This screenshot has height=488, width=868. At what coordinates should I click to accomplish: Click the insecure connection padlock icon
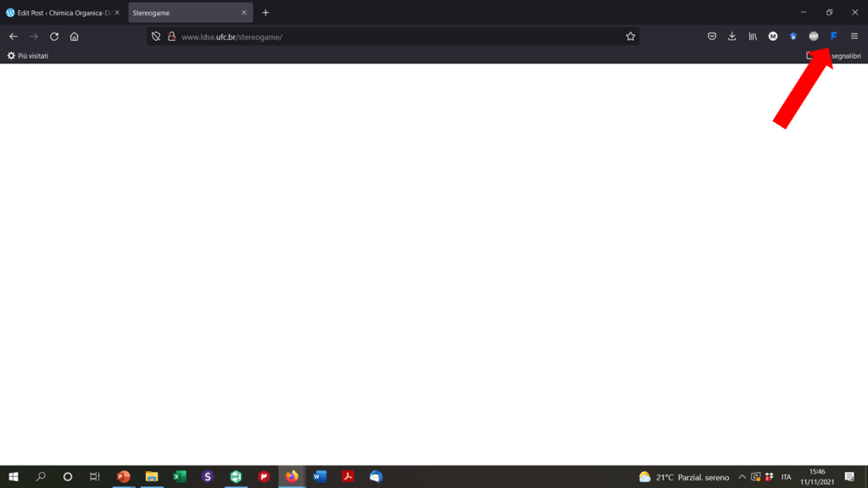pyautogui.click(x=171, y=36)
